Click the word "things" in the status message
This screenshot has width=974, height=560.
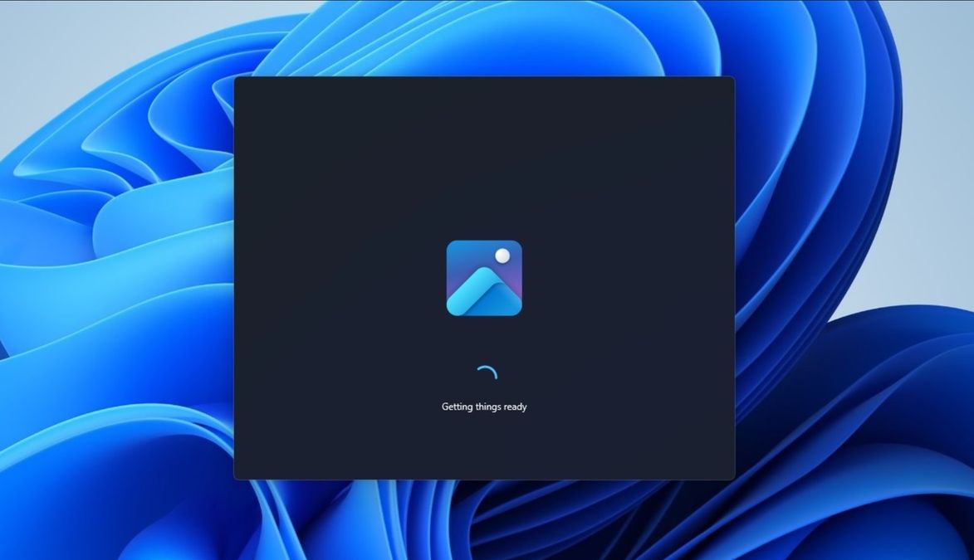click(488, 407)
